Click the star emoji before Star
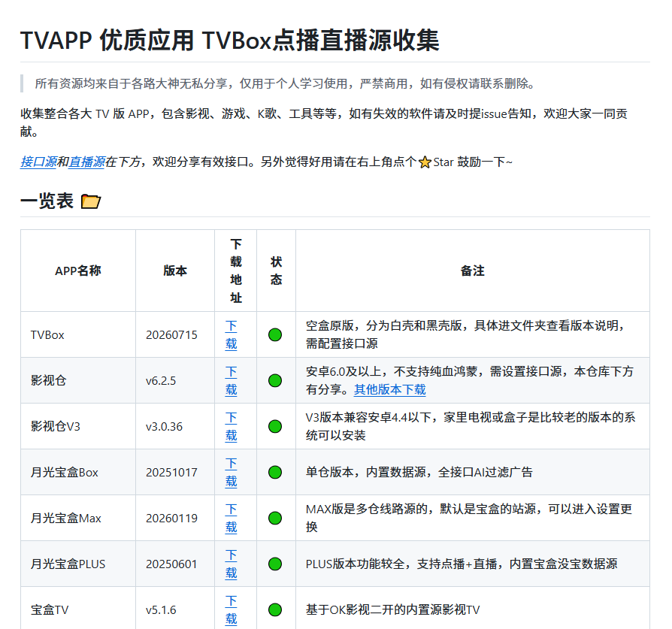 tap(425, 162)
